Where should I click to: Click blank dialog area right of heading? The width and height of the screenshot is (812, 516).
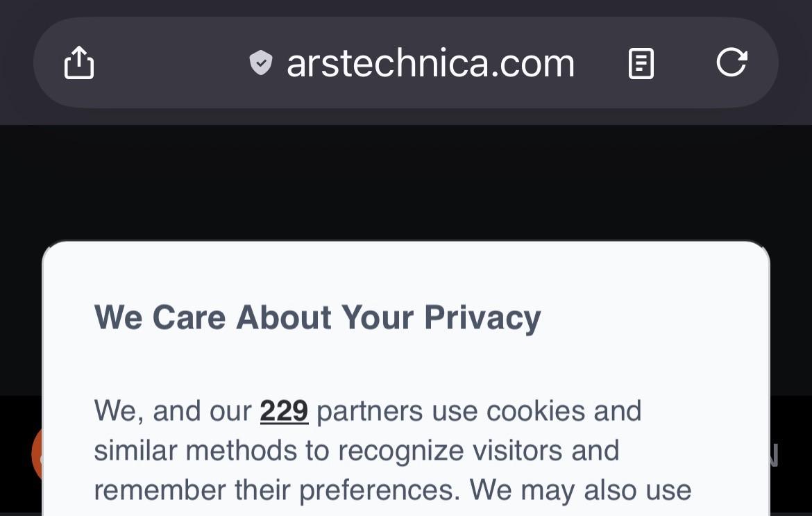pos(652,317)
